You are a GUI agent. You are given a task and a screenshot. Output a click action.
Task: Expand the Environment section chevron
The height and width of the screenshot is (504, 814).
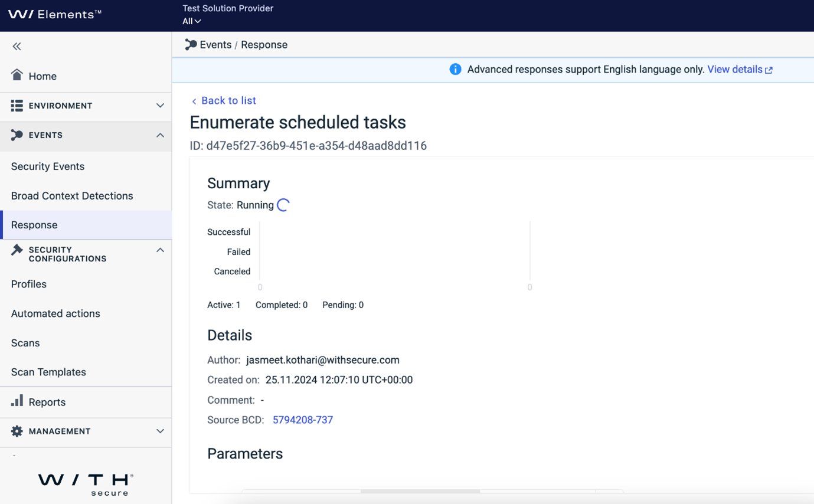pyautogui.click(x=160, y=106)
